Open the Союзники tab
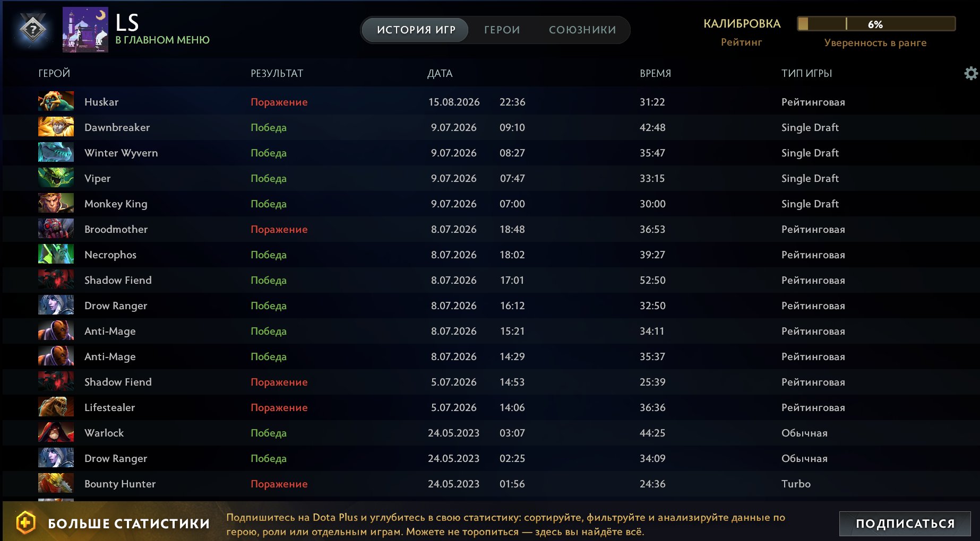This screenshot has width=980, height=541. coord(582,30)
